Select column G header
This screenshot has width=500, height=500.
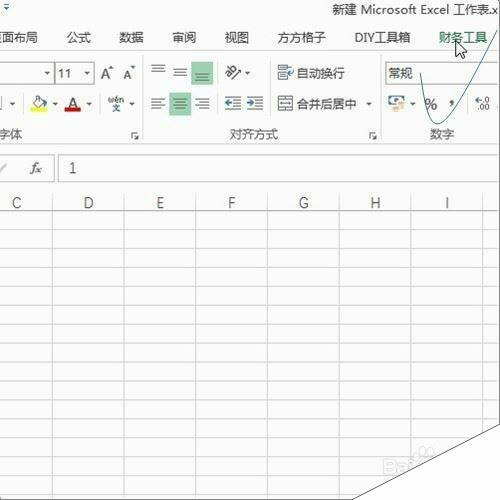(x=304, y=203)
